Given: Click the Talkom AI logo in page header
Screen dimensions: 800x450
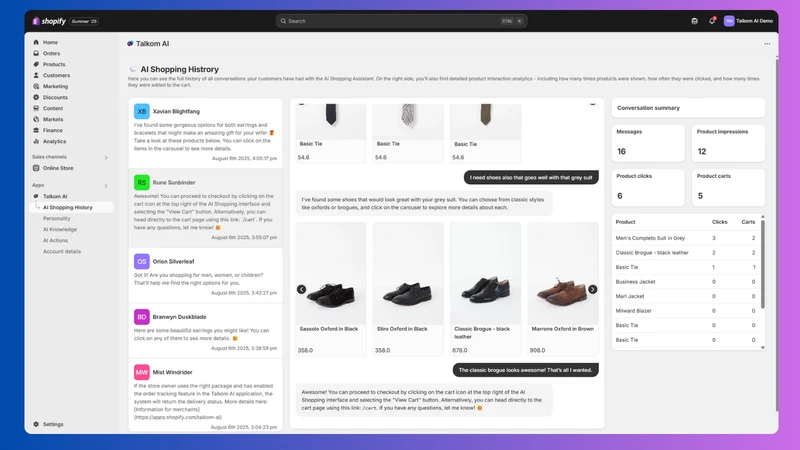Looking at the screenshot, I should point(130,44).
